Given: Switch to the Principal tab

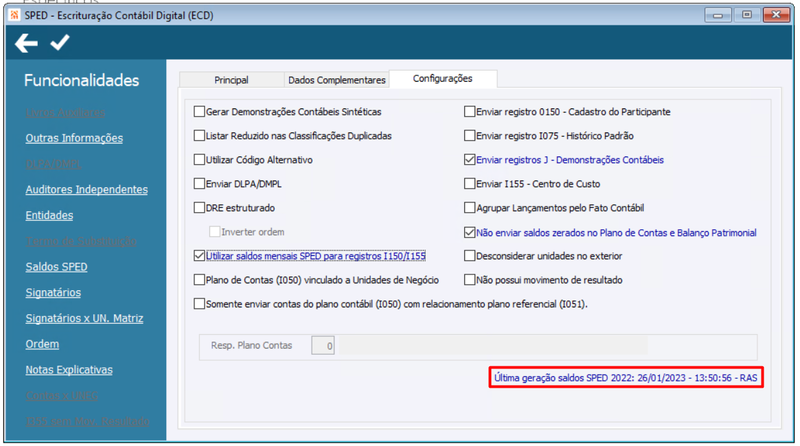Looking at the screenshot, I should (231, 80).
